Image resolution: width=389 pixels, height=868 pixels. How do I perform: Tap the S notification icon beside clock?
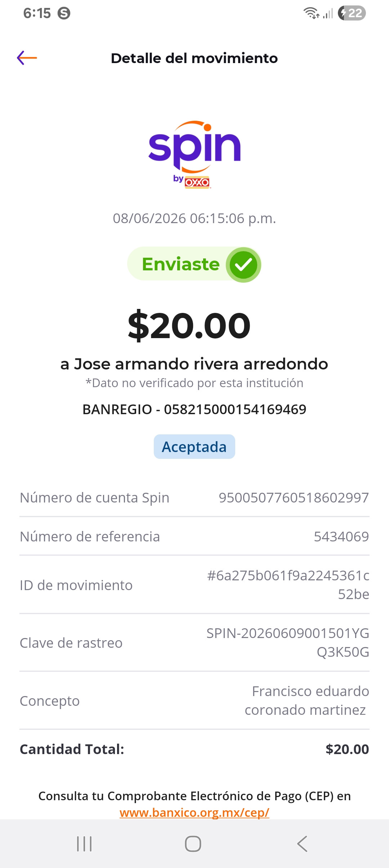pos(64,13)
